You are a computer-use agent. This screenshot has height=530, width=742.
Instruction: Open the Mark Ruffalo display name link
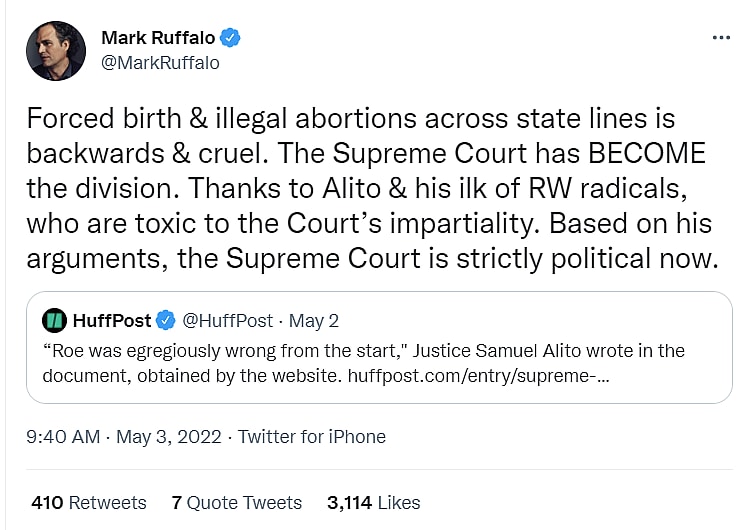pyautogui.click(x=159, y=39)
